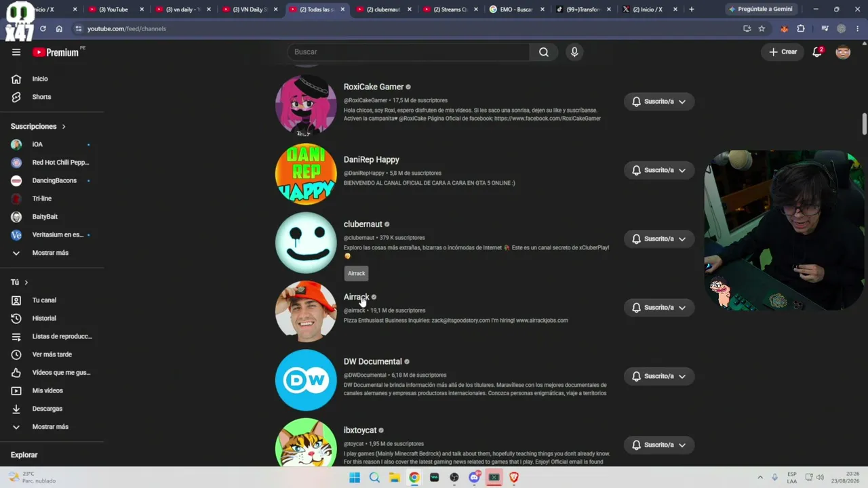Open File Explorer from the taskbar
This screenshot has width=868, height=488.
pos(394,477)
